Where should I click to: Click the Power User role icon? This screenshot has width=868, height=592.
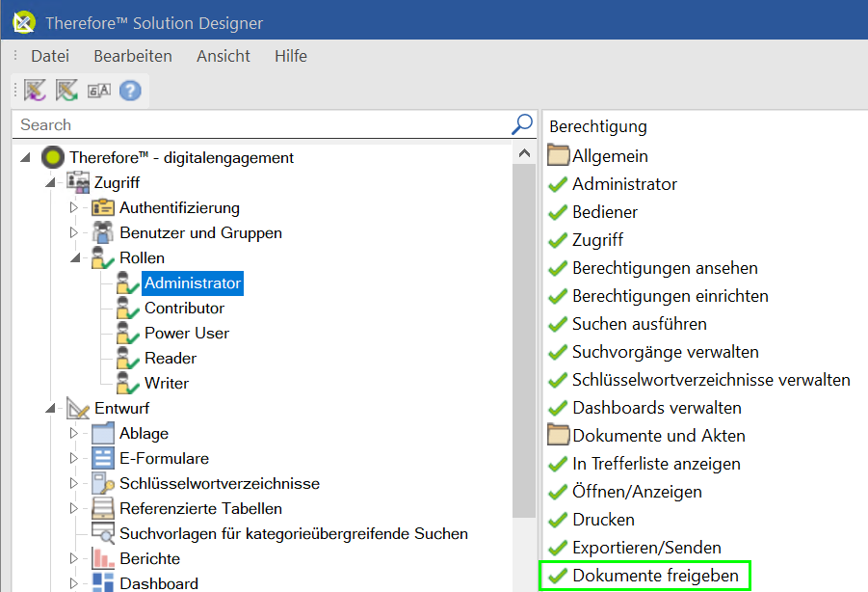[x=128, y=333]
